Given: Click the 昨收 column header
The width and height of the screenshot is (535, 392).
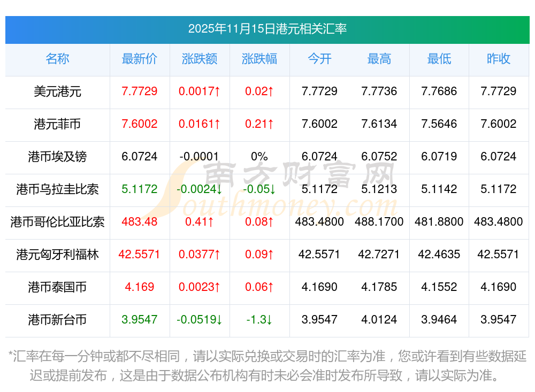Looking at the screenshot, I should coord(499,59).
